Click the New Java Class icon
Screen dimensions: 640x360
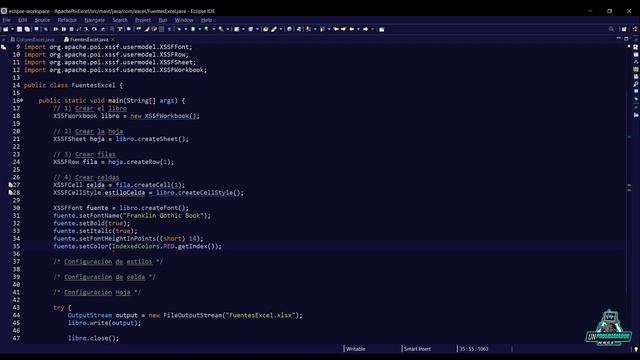pos(250,29)
